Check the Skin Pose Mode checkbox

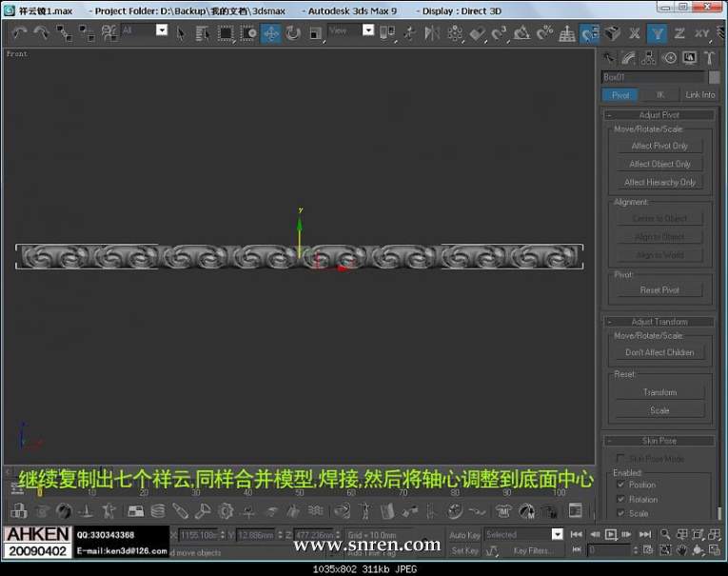click(x=620, y=459)
